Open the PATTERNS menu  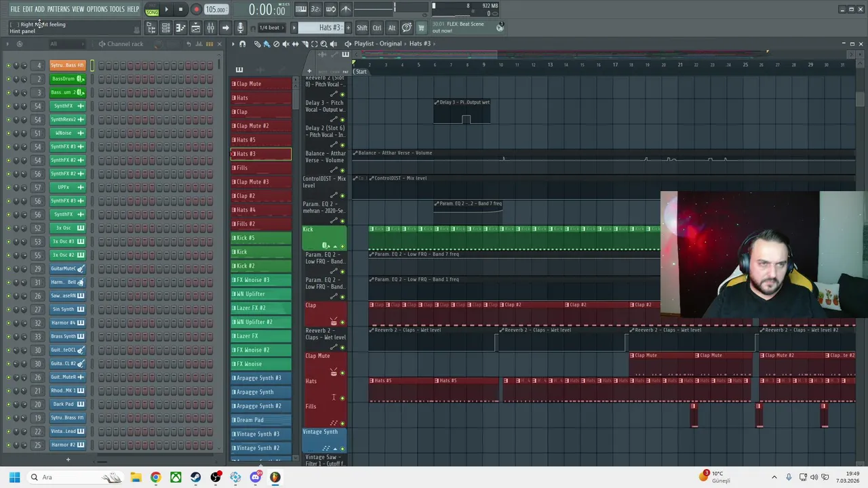58,9
